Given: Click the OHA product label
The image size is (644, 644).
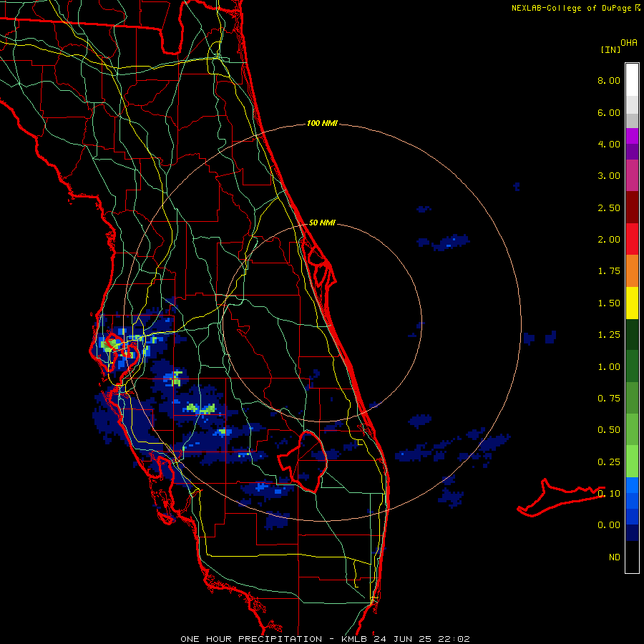Looking at the screenshot, I should [629, 43].
